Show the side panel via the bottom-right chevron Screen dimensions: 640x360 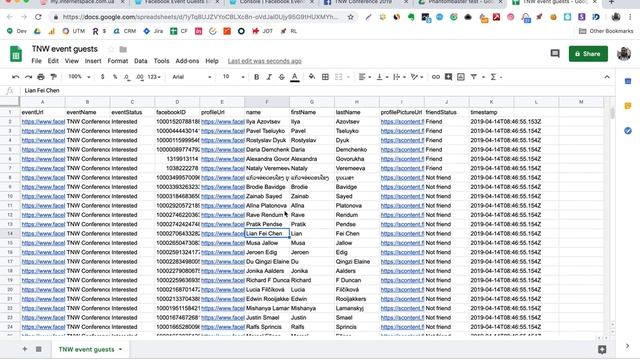(x=627, y=346)
